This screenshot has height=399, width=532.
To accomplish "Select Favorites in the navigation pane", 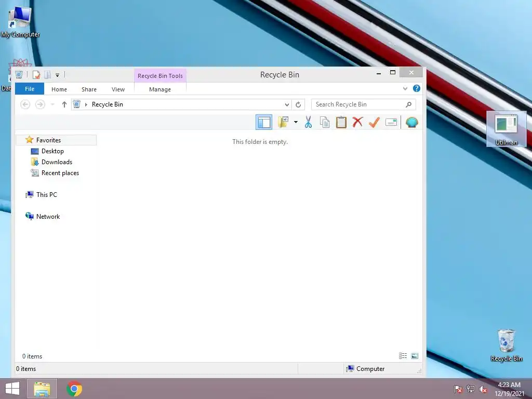I will coord(56,140).
